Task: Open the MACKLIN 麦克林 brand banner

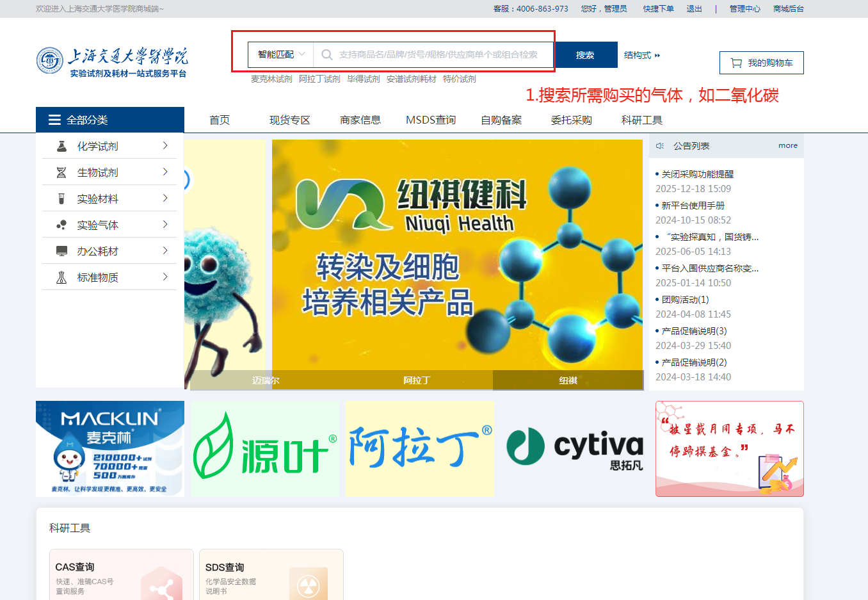Action: tap(110, 448)
